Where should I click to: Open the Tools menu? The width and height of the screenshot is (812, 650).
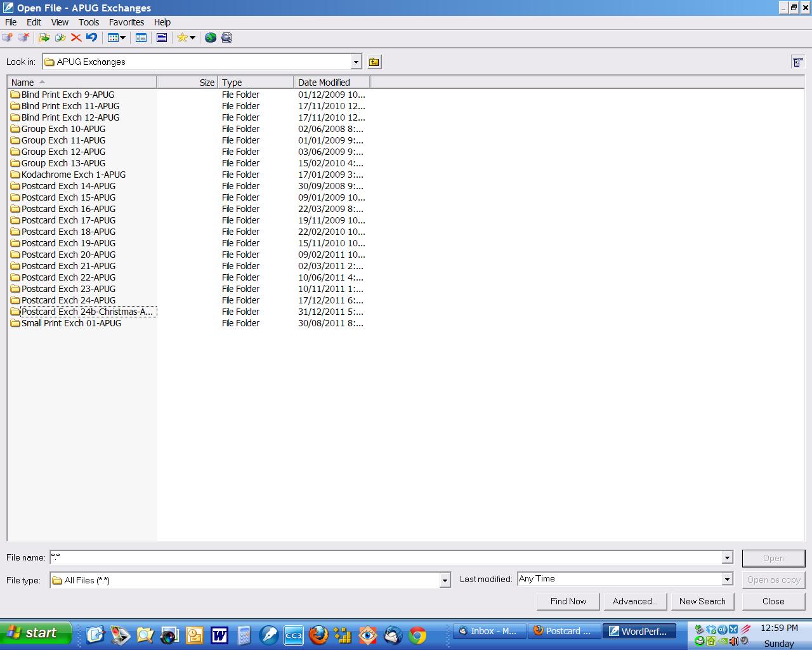tap(89, 22)
